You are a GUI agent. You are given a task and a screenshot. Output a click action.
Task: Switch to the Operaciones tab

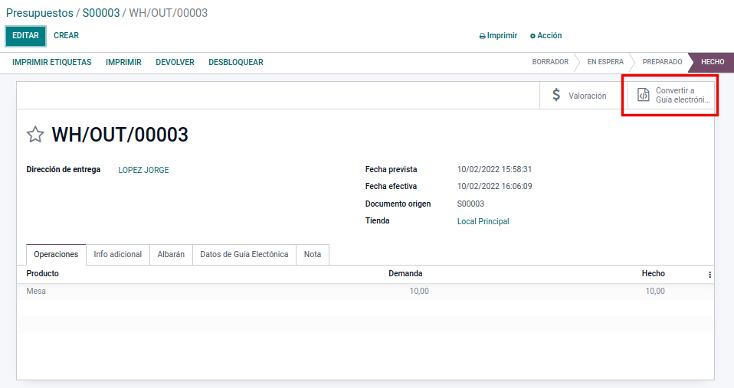(56, 254)
